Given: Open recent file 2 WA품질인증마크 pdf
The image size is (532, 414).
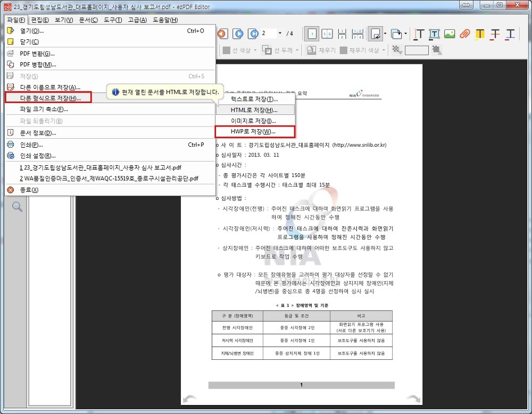Looking at the screenshot, I should point(110,179).
